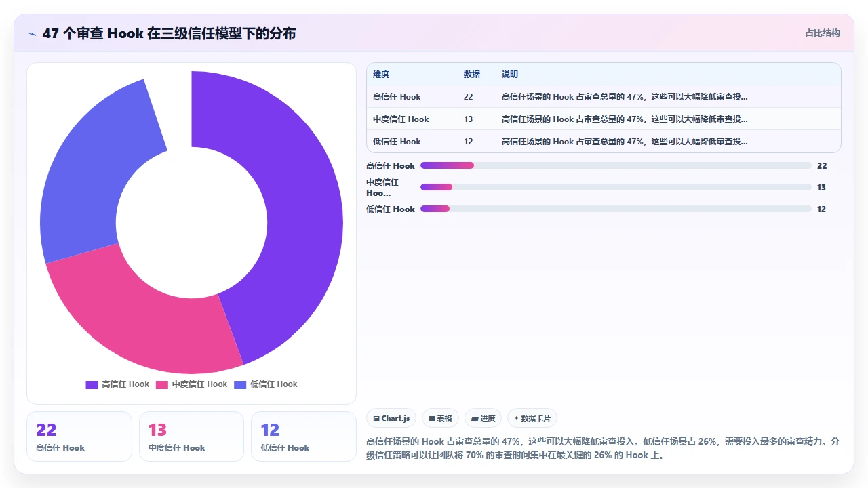Click table value 12
The height and width of the screenshot is (488, 868).
[x=469, y=142]
